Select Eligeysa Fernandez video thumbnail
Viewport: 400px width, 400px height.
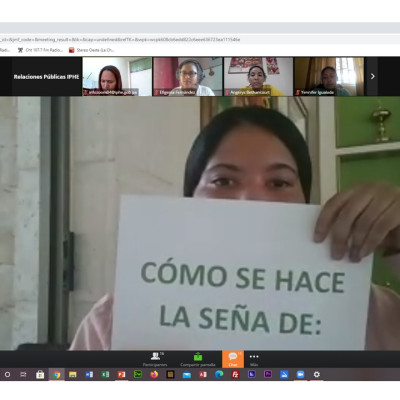tap(188, 77)
